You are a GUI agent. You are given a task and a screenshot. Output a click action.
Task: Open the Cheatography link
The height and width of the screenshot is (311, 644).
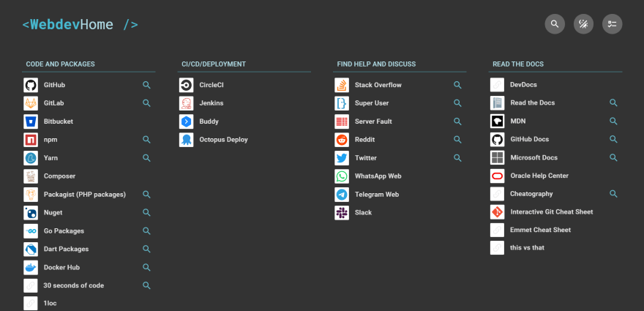pos(531,194)
